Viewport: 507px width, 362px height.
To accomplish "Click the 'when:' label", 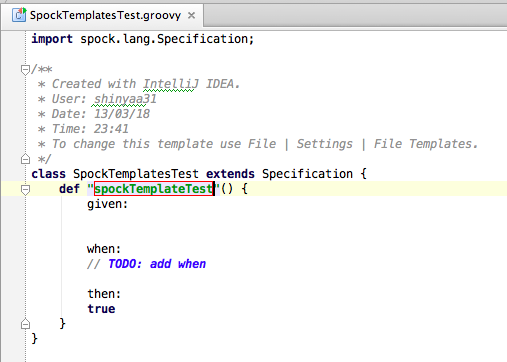I will 104,249.
